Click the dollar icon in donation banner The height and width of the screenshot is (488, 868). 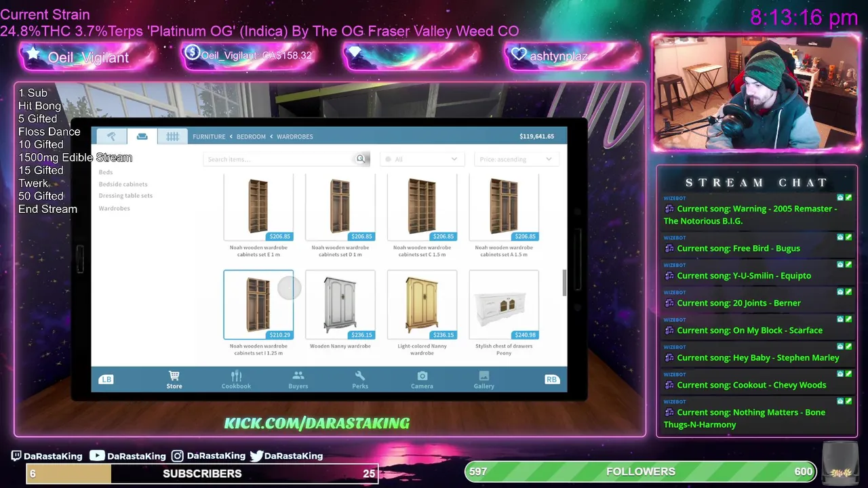click(192, 53)
